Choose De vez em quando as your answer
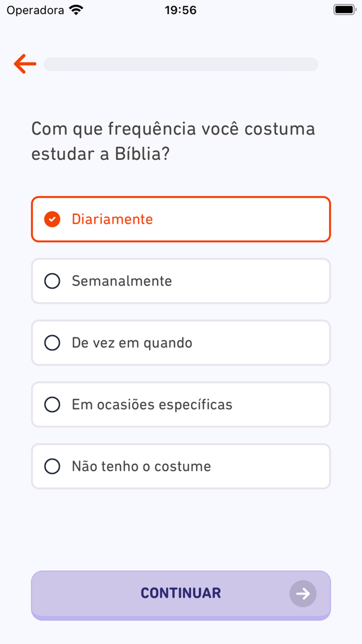 tap(181, 343)
